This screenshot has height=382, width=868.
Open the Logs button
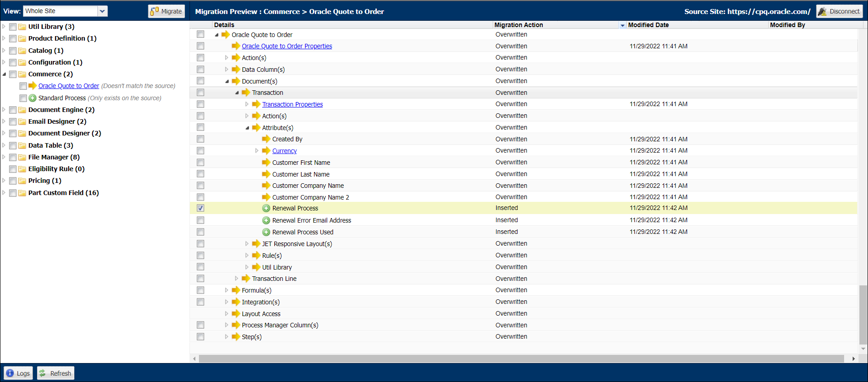[x=18, y=373]
